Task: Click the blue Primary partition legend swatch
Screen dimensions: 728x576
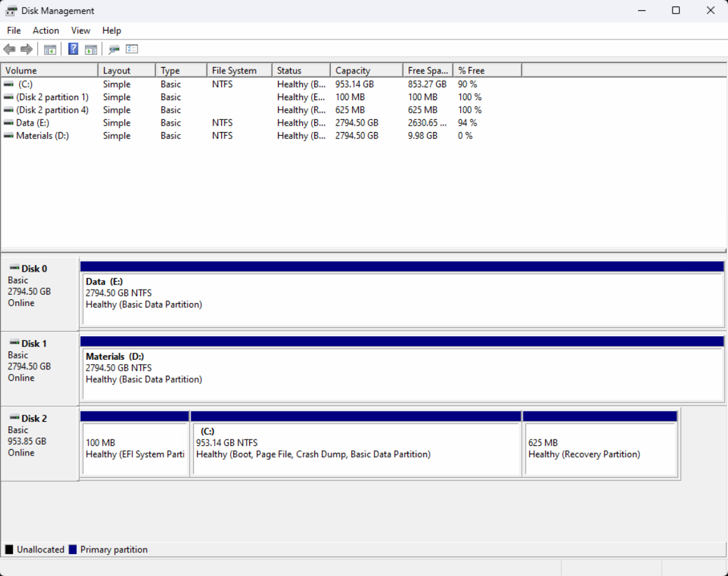Action: (x=72, y=549)
